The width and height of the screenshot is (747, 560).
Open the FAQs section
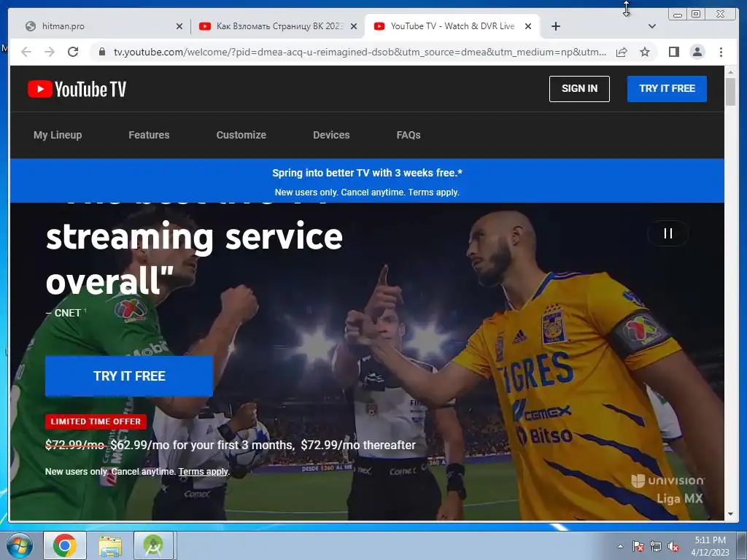pos(409,135)
